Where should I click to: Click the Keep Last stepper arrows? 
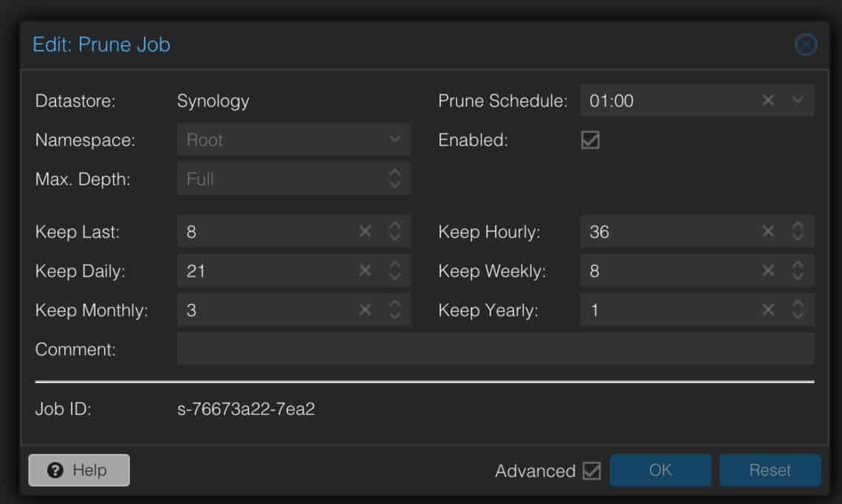(x=394, y=232)
